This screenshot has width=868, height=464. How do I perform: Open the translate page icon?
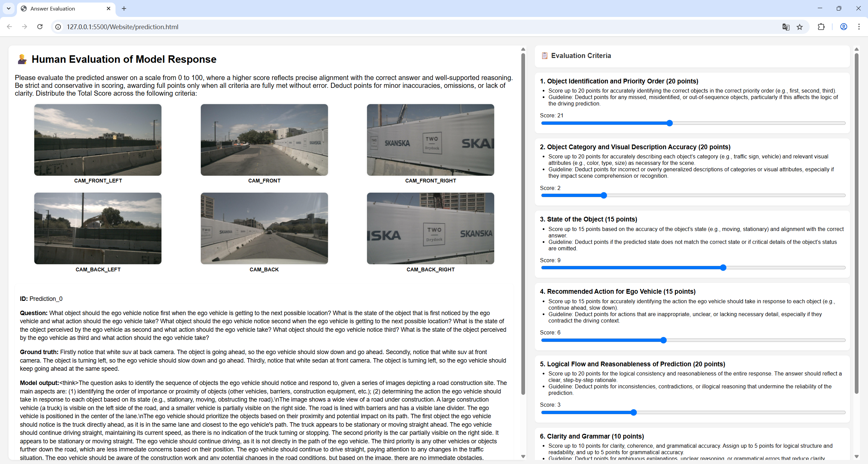pyautogui.click(x=786, y=27)
